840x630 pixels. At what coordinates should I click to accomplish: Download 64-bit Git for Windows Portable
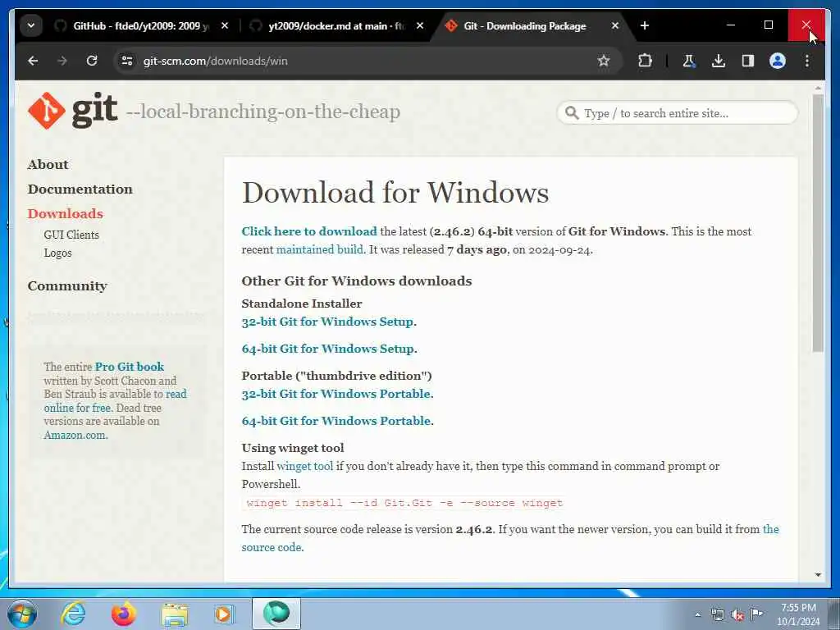point(336,421)
